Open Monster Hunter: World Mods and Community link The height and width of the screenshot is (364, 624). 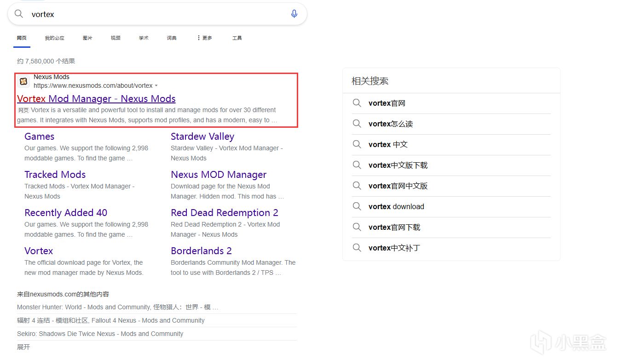(x=117, y=307)
